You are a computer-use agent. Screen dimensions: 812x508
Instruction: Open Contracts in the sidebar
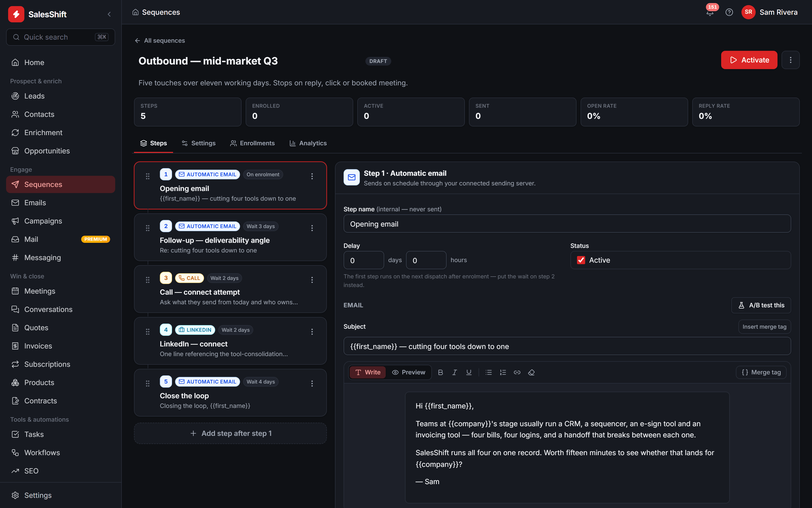(60, 401)
